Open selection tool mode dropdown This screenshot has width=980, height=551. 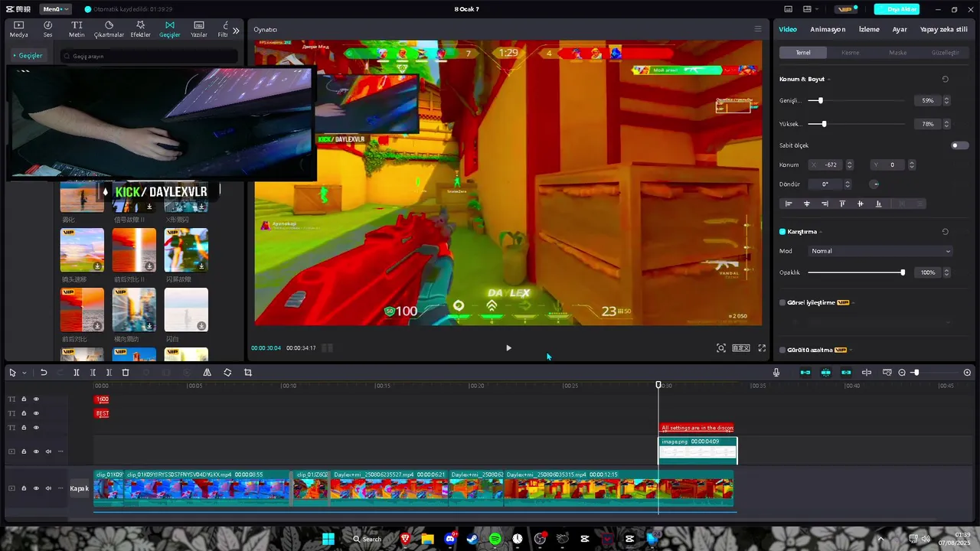click(24, 373)
